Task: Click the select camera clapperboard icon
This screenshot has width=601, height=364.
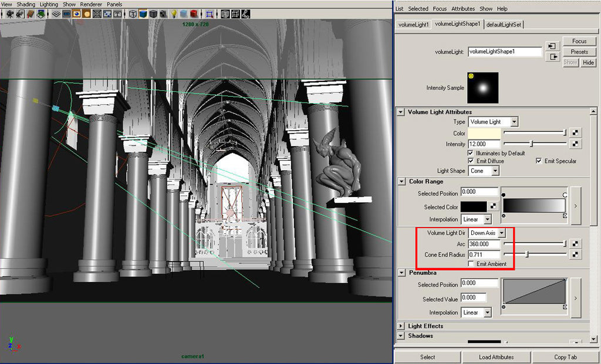Action: pos(9,14)
